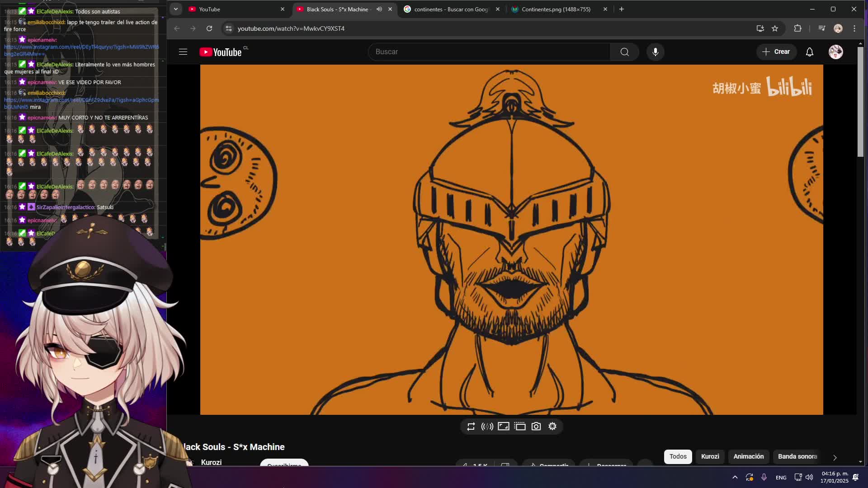Click the taskbar microphone tray icon

(764, 477)
